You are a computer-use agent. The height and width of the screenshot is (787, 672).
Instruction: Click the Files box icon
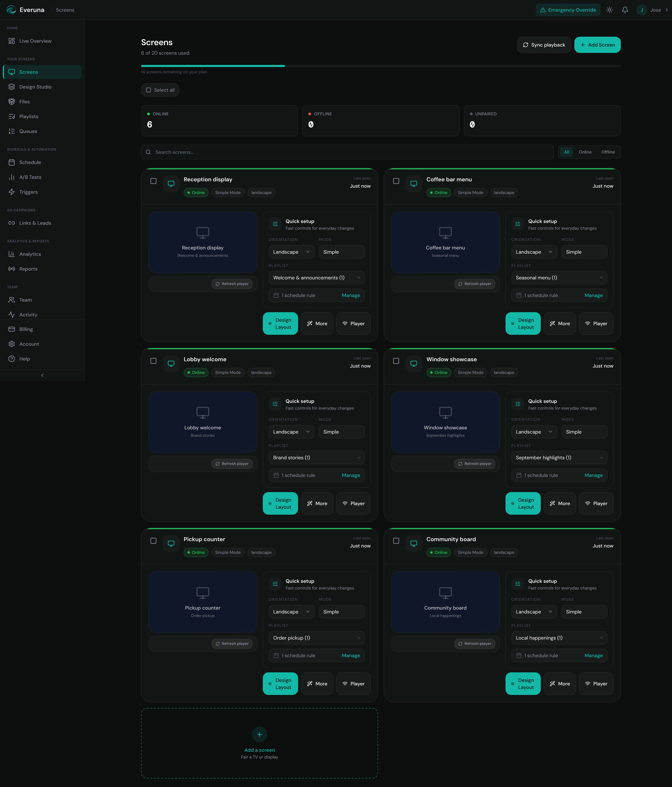pos(12,102)
